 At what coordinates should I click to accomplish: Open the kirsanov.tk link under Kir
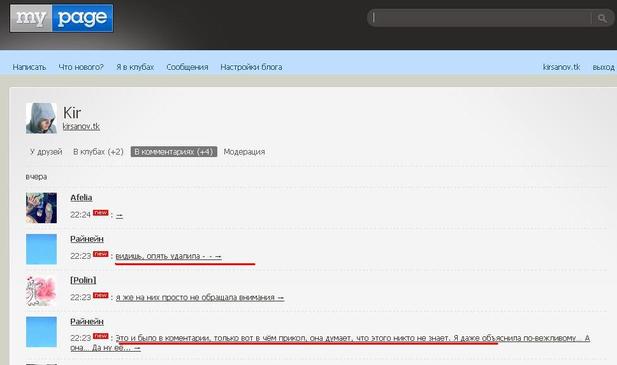81,126
